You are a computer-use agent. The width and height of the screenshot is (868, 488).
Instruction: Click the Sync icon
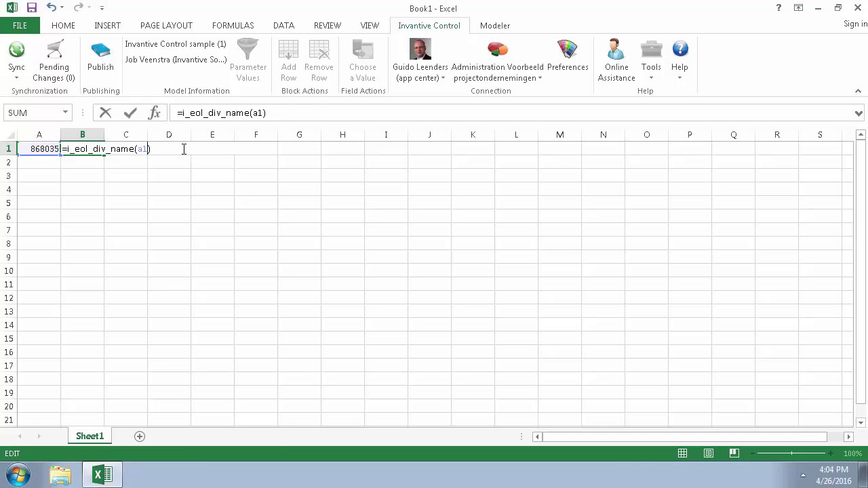[x=16, y=49]
